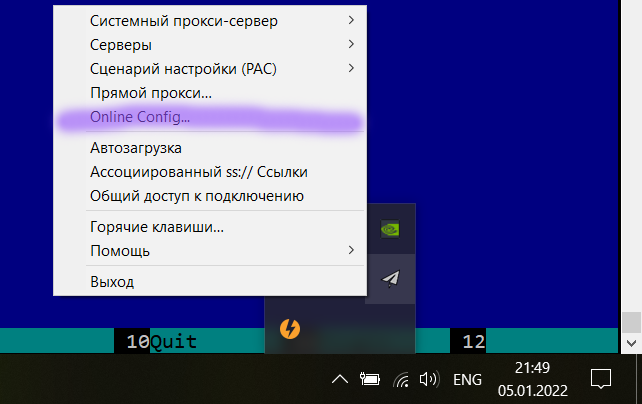Viewport: 642px width, 404px height.
Task: Click function key 12 label
Action: pos(474,341)
